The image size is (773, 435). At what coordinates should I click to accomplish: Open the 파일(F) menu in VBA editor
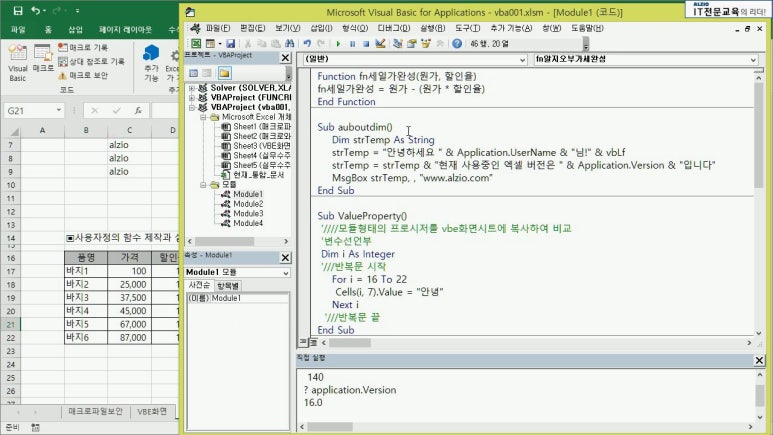tap(218, 28)
